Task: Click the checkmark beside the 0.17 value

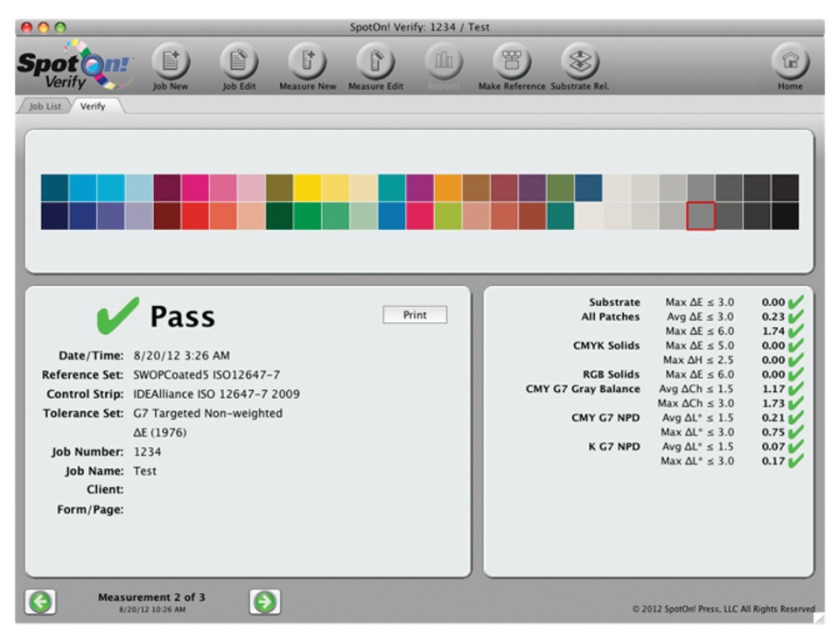Action: coord(796,461)
